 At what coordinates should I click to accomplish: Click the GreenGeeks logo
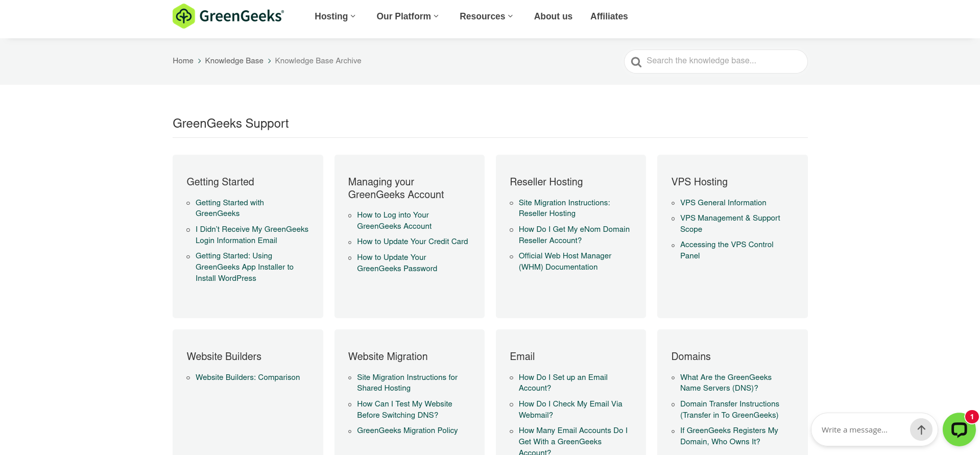point(228,16)
